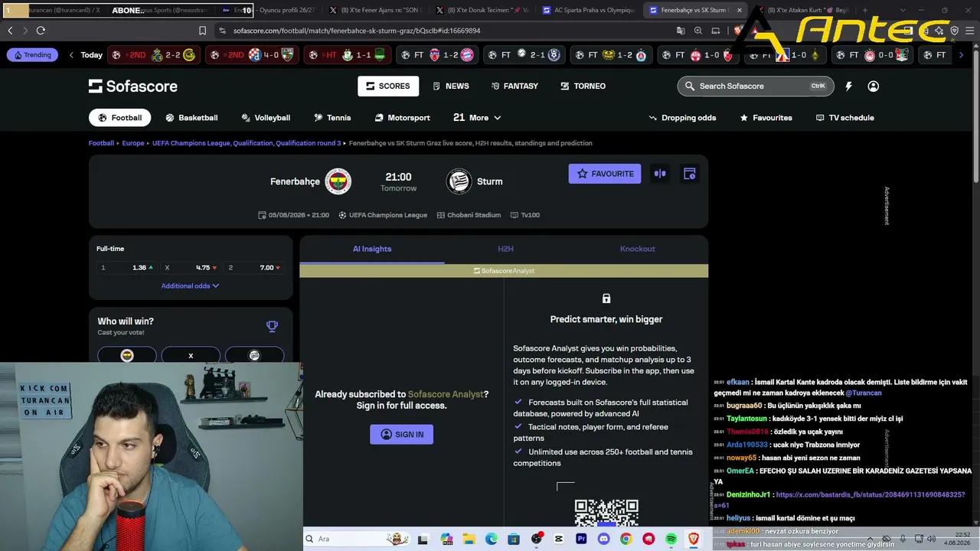Image resolution: width=980 pixels, height=551 pixels.
Task: Open Google Chrome from the taskbar
Action: [x=626, y=539]
